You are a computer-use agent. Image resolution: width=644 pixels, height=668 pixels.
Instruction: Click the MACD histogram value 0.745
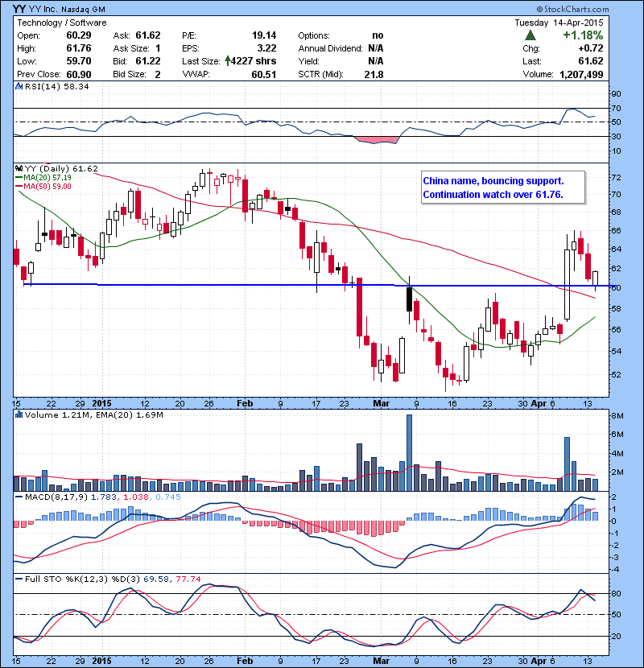click(x=168, y=497)
